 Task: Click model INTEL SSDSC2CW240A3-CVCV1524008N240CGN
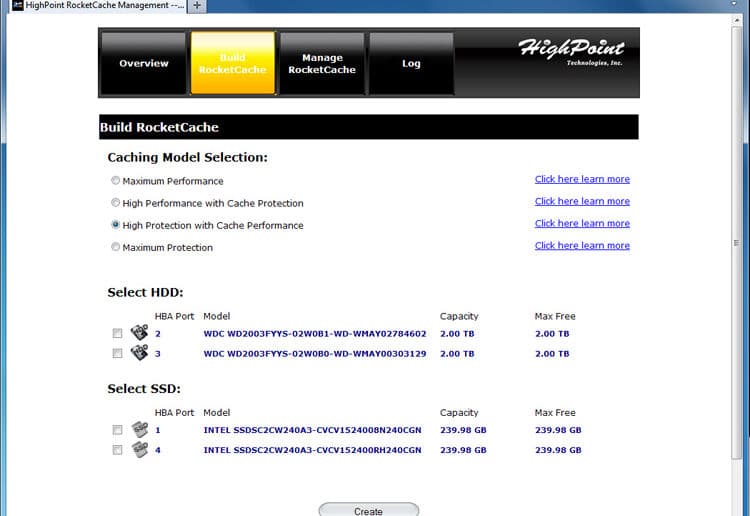(312, 430)
